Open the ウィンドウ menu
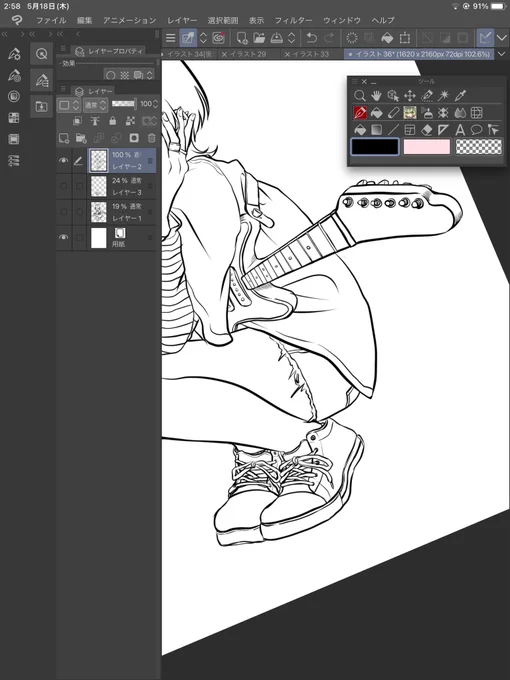 [x=342, y=20]
